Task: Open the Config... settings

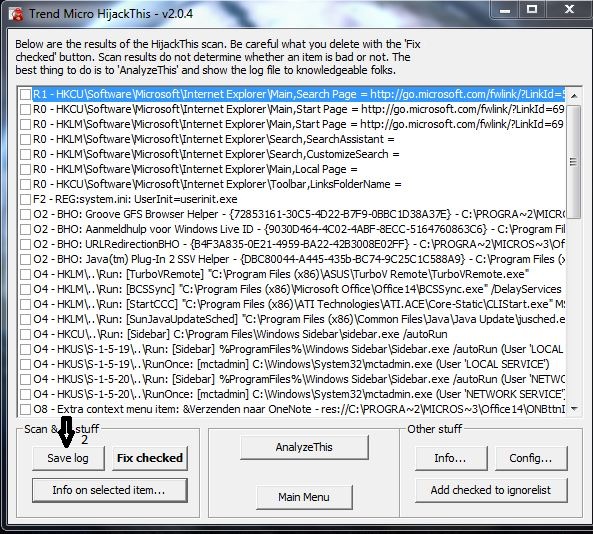Action: click(x=531, y=458)
